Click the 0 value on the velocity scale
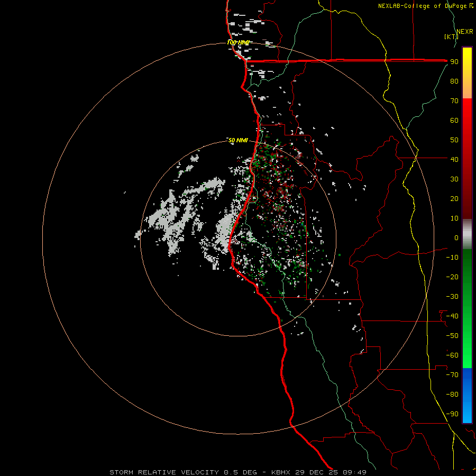The image size is (476, 476). point(456,237)
